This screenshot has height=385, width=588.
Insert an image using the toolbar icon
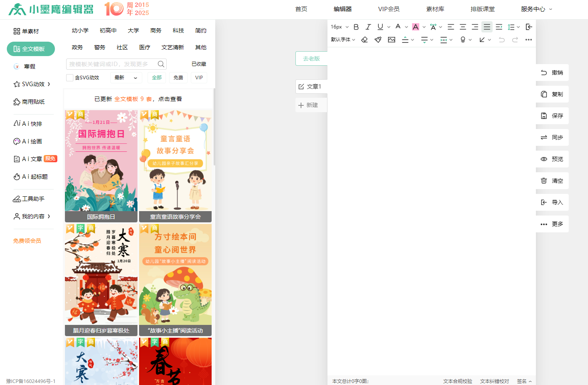click(x=392, y=40)
